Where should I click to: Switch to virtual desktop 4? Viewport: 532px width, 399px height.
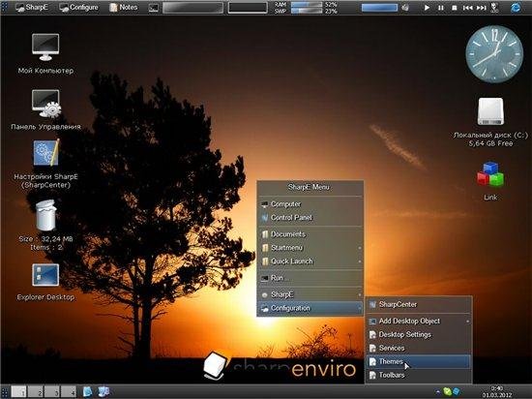(x=69, y=392)
